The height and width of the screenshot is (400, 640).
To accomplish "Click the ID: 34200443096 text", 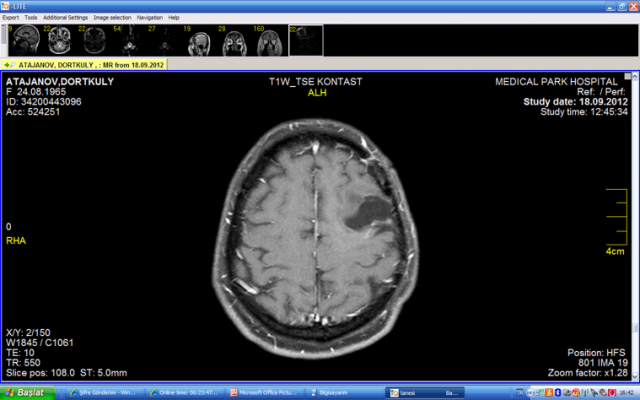I will [43, 102].
